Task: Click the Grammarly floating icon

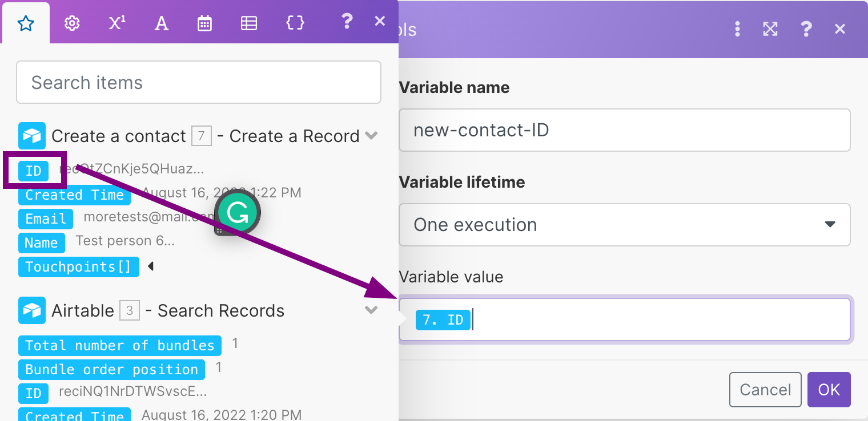Action: click(238, 213)
